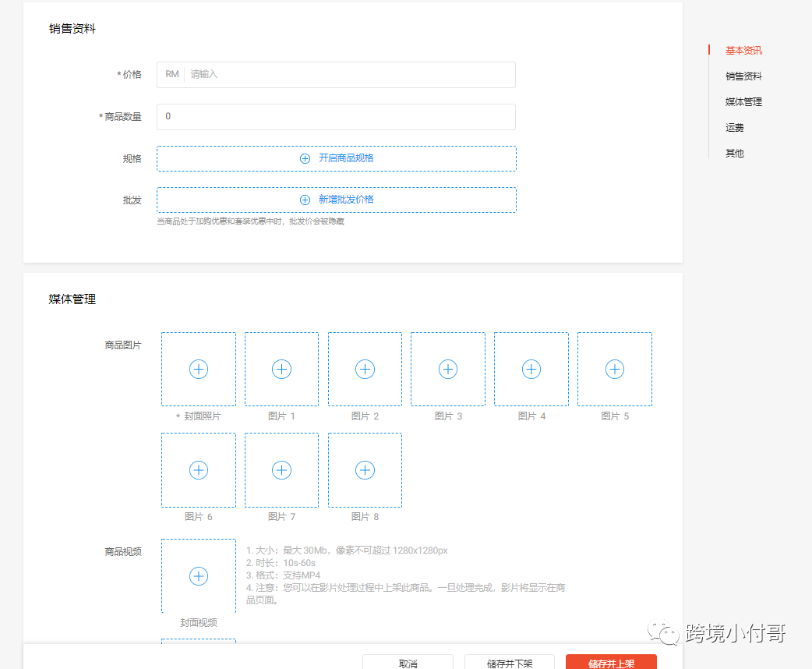Click the 商品图片 field label

[122, 345]
